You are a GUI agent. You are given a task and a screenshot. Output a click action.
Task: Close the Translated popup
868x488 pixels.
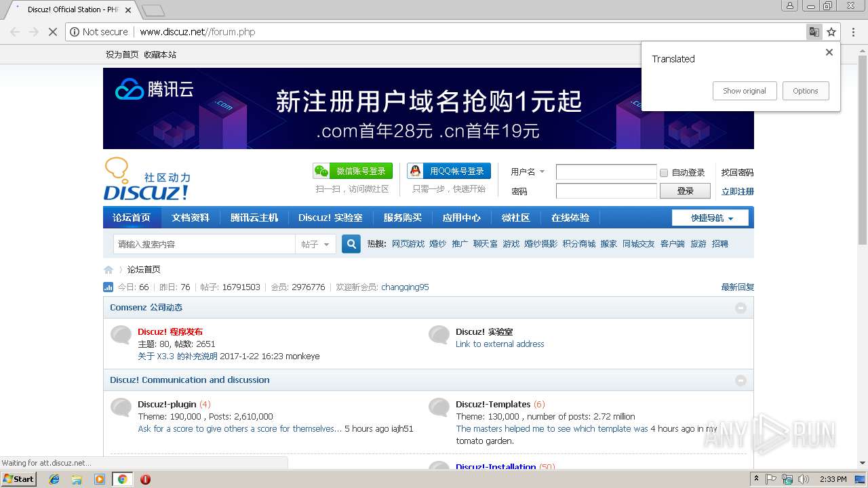coord(829,52)
